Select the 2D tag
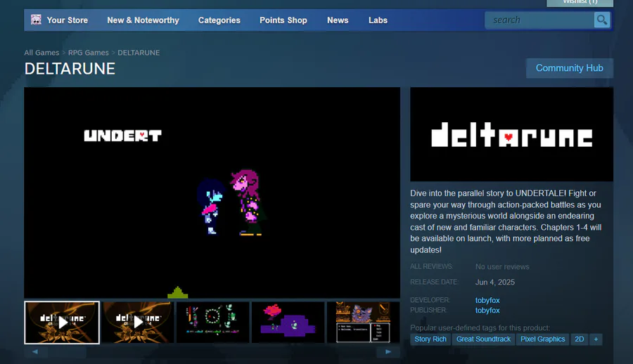Viewport: 633px width, 364px height. 580,339
